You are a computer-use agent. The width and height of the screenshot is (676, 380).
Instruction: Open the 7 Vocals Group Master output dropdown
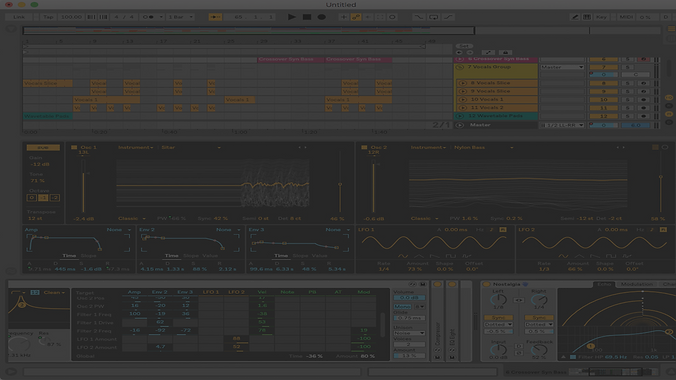click(562, 67)
